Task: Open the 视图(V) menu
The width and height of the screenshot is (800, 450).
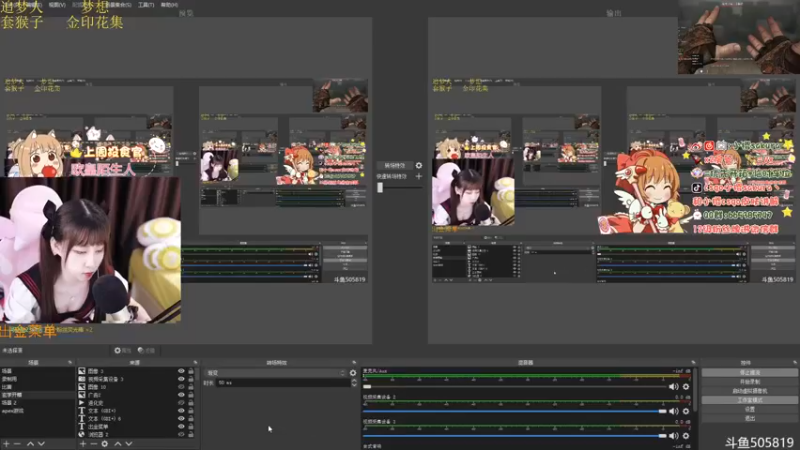Action: point(57,5)
